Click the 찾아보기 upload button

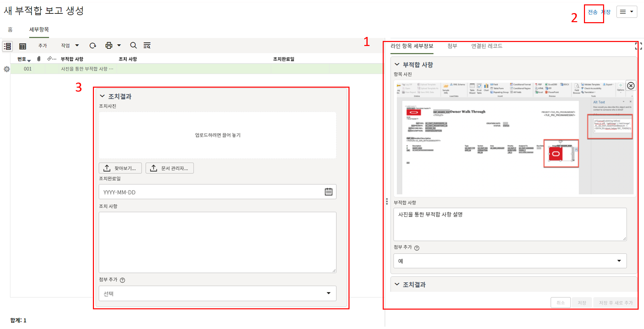(x=120, y=168)
